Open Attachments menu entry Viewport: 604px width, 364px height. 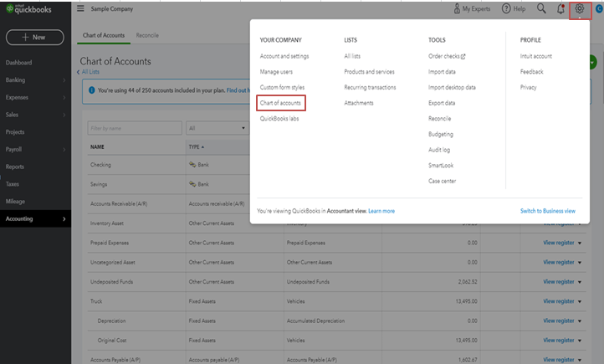[359, 103]
